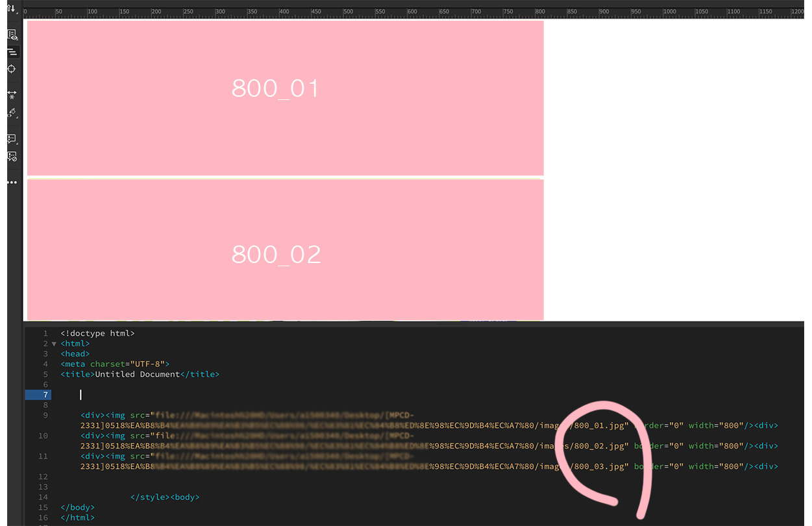Click the Untitled Document title text
812x526 pixels.
pyautogui.click(x=138, y=375)
